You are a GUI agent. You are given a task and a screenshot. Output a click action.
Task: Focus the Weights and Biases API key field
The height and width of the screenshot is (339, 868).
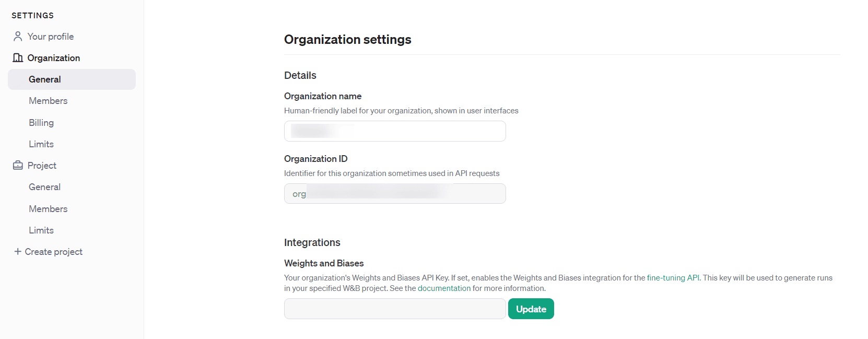(x=395, y=309)
